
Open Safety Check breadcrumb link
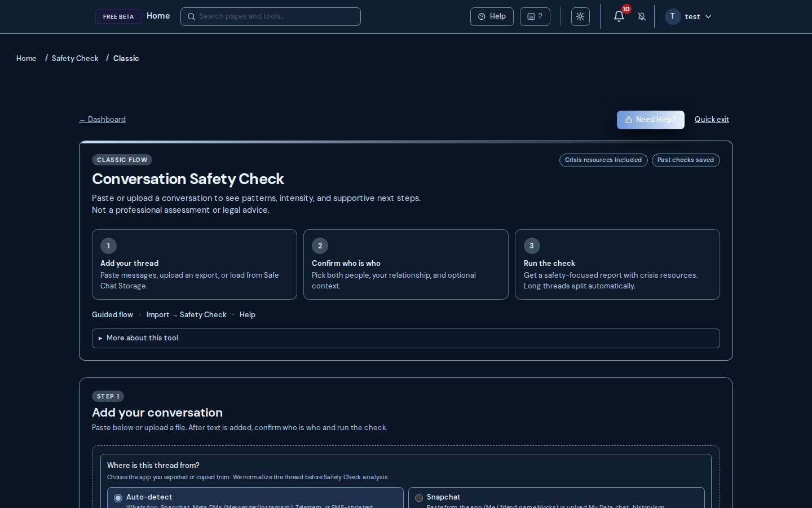[75, 58]
